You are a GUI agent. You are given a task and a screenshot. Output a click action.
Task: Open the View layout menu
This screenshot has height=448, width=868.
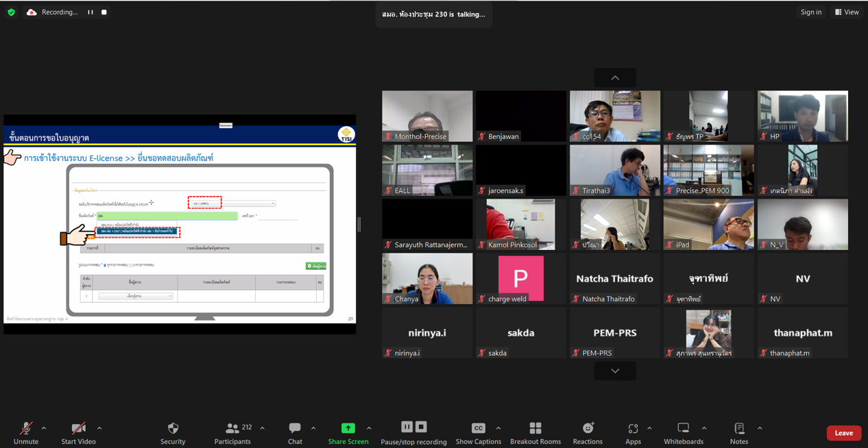(x=847, y=12)
